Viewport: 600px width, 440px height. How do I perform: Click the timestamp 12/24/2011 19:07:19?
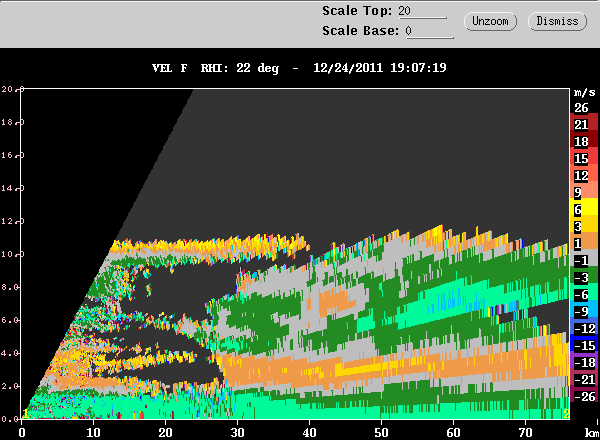tap(380, 68)
